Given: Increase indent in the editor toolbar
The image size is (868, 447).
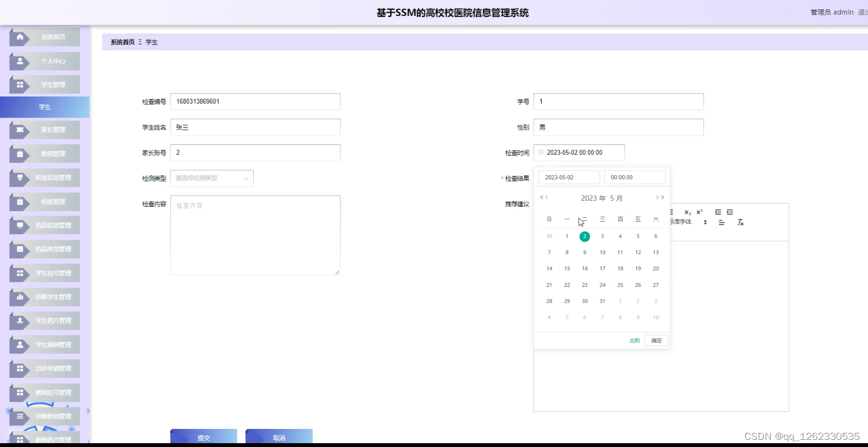Looking at the screenshot, I should click(730, 212).
